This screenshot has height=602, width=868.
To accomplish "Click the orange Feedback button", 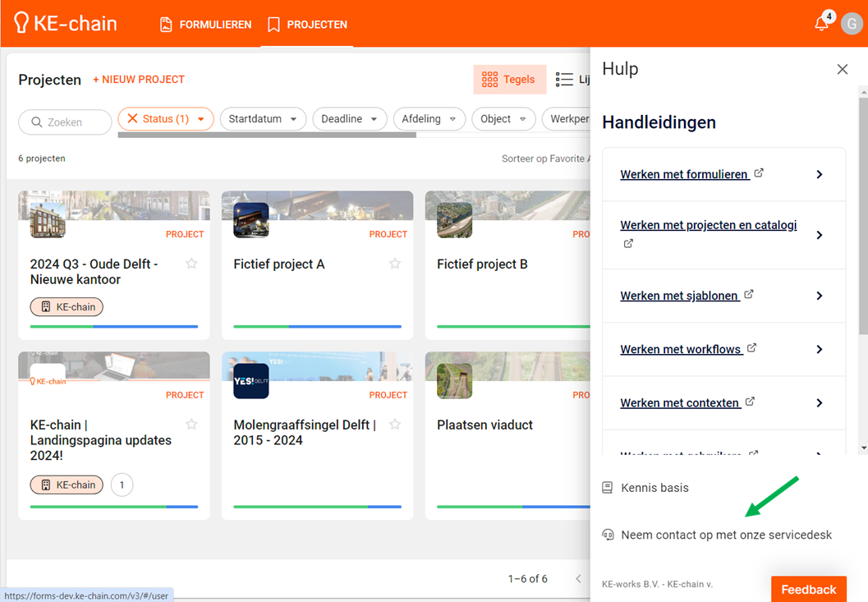I will click(x=808, y=590).
